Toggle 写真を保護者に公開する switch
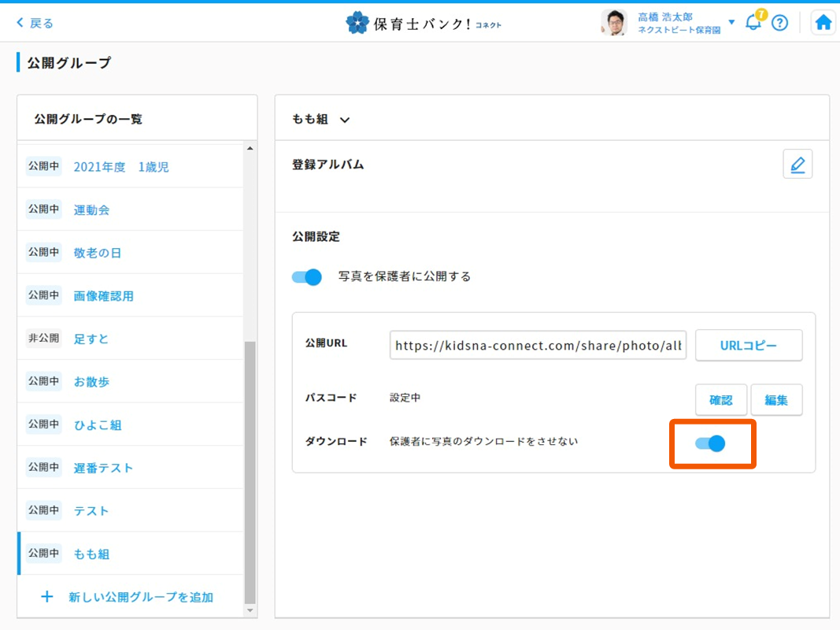Viewport: 840px width, 630px height. coord(307,276)
